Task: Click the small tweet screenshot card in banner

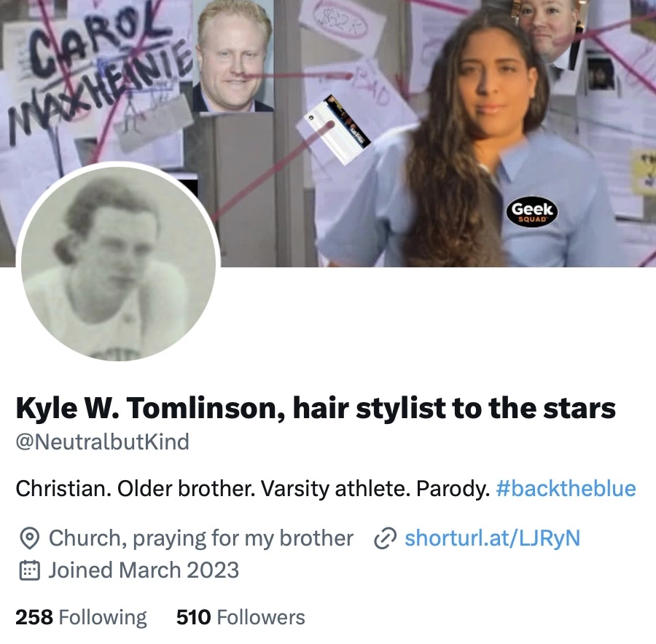Action: (x=333, y=130)
